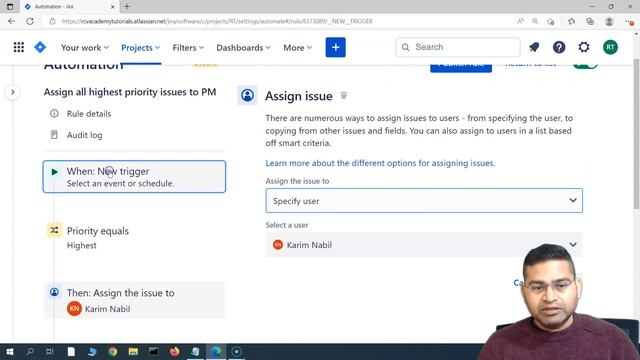This screenshot has width=640, height=360.
Task: Click the Karim Nabil avatar in rule step
Action: (x=74, y=309)
